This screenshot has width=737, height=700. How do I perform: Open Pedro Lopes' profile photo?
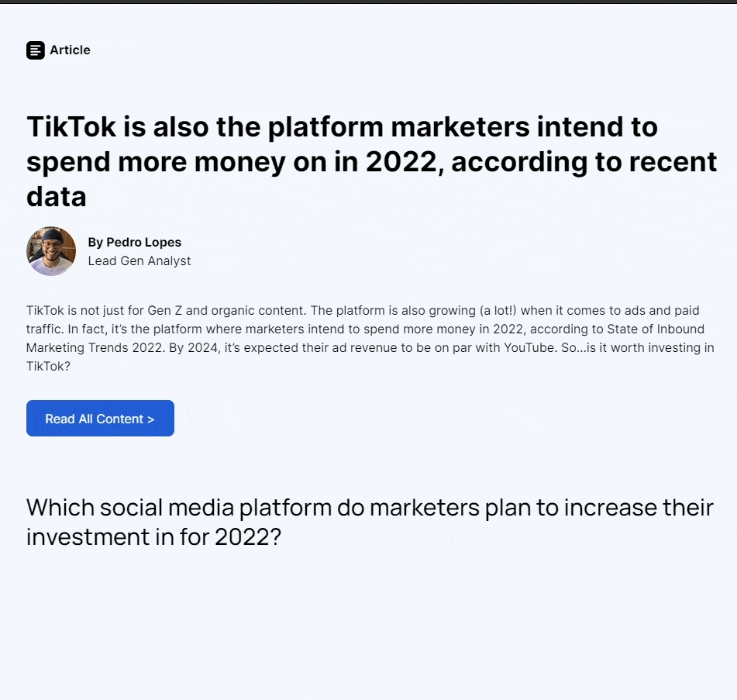pos(51,251)
